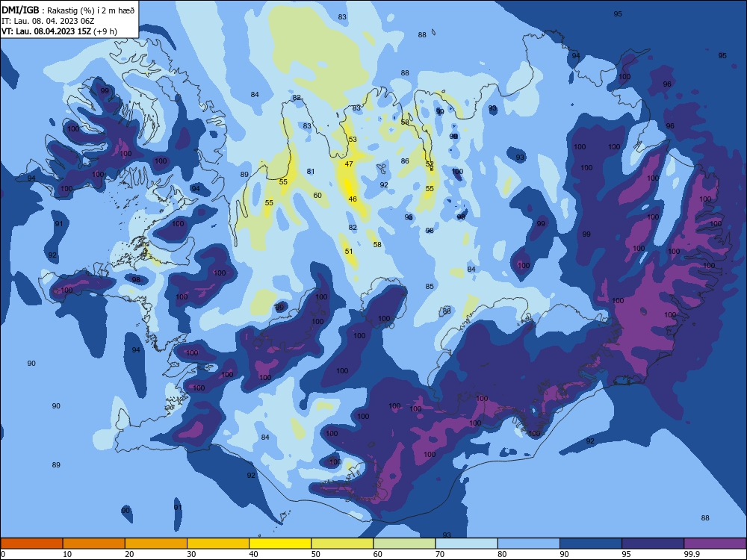Click the legend label '70'

point(440,554)
